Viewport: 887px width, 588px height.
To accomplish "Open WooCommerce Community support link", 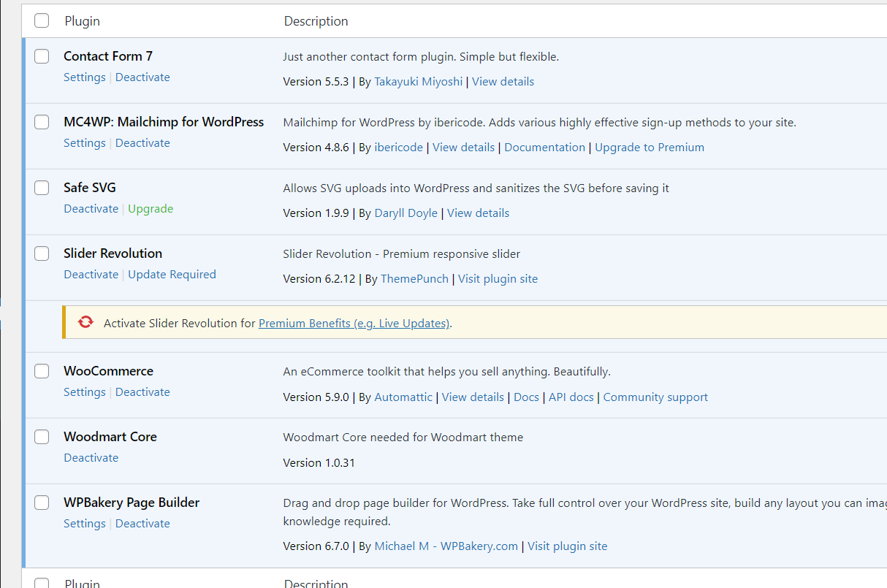I will pos(655,397).
